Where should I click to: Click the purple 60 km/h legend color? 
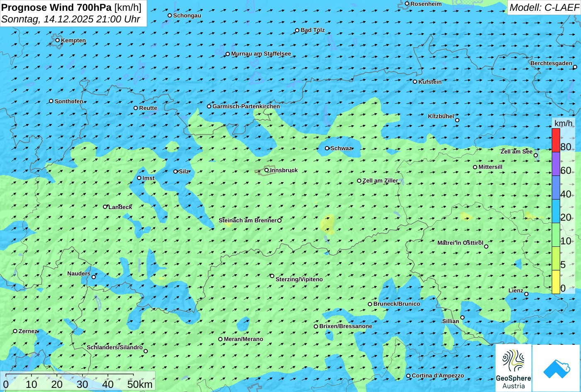pos(556,164)
